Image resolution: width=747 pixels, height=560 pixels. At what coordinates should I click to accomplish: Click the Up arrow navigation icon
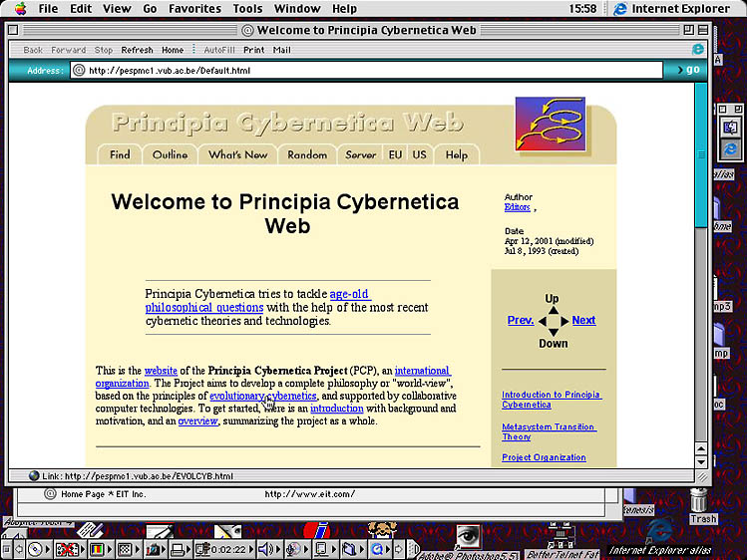click(554, 310)
